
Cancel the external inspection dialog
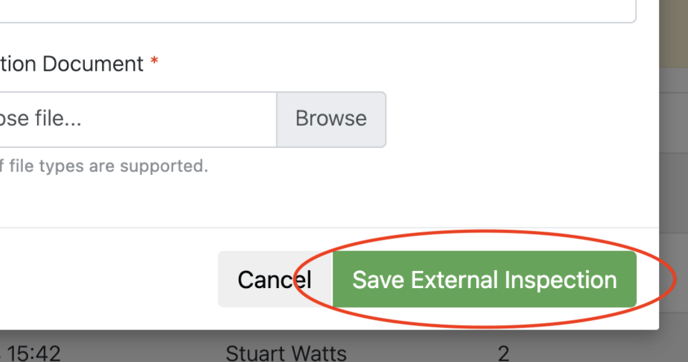click(275, 280)
